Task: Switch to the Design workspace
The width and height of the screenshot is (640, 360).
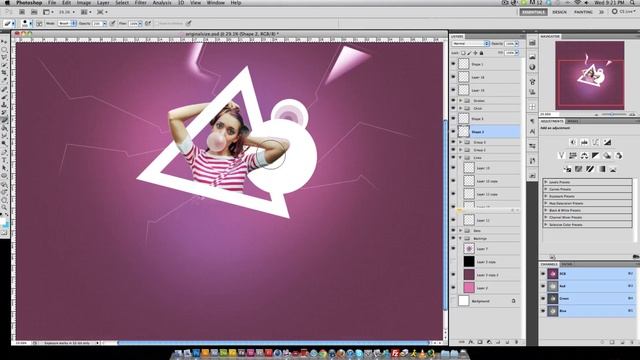Action: coord(559,12)
